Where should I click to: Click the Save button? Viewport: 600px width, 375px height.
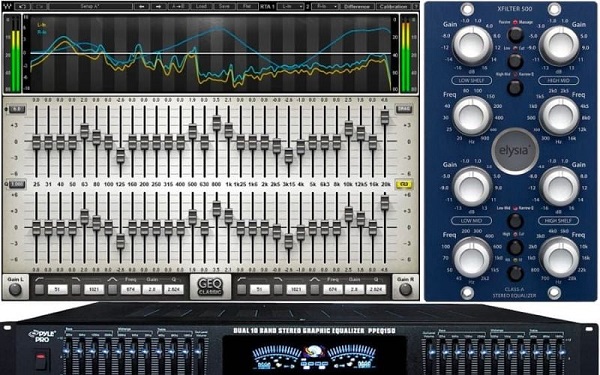224,7
